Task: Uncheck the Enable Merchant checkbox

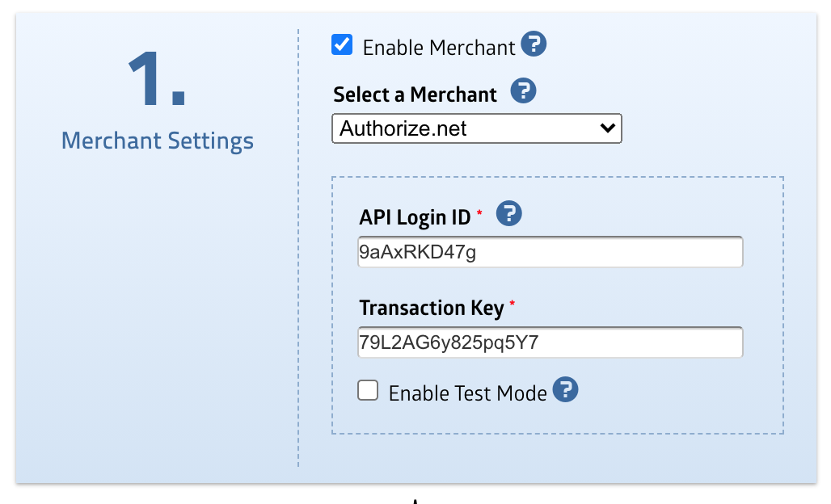Action: pyautogui.click(x=342, y=44)
